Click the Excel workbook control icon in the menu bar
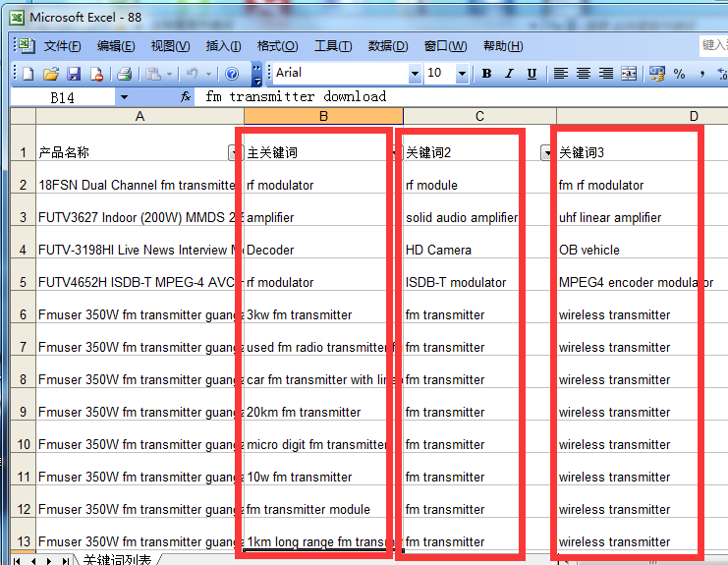 click(27, 45)
